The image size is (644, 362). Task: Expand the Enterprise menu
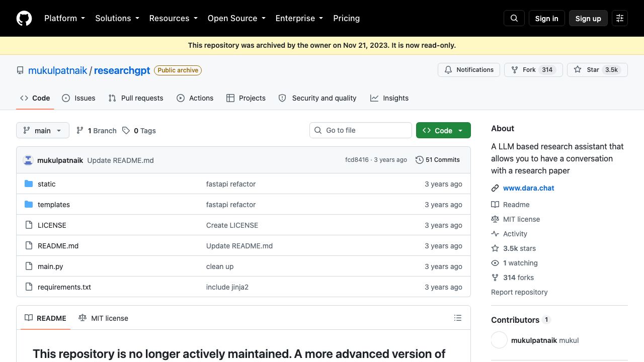click(299, 18)
